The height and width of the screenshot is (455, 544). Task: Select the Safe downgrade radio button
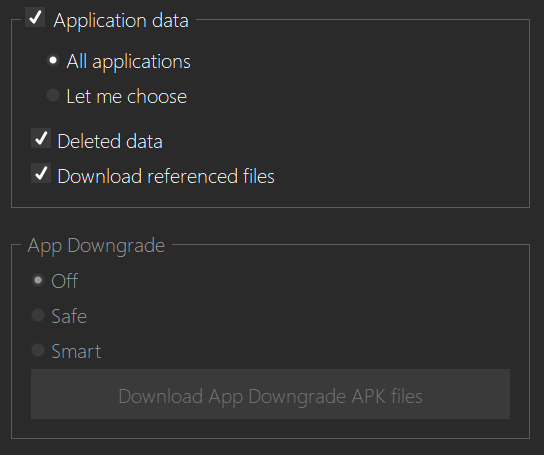[x=38, y=315]
